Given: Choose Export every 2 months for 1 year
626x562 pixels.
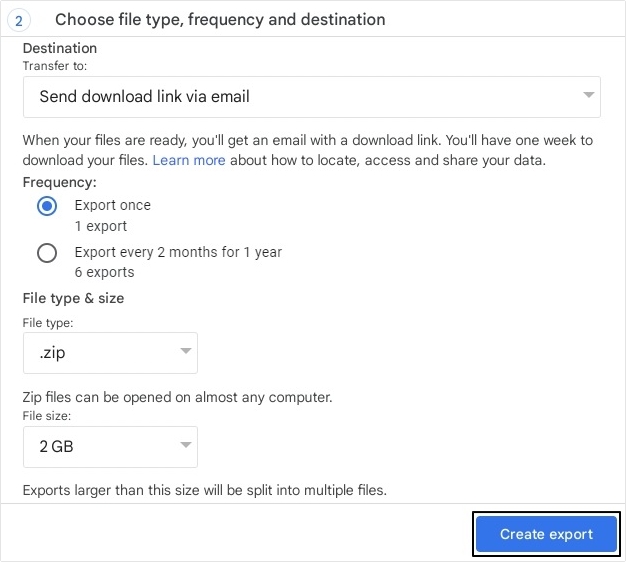Looking at the screenshot, I should tap(47, 253).
